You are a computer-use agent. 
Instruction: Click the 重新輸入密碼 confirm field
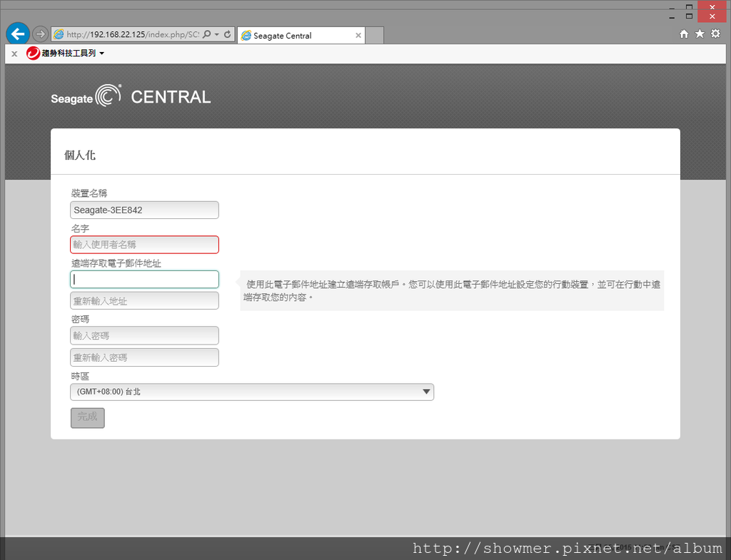tap(144, 357)
